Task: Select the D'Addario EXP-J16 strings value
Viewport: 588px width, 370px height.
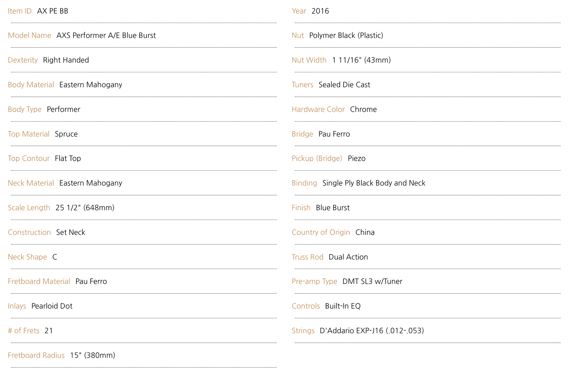Action: click(x=372, y=331)
